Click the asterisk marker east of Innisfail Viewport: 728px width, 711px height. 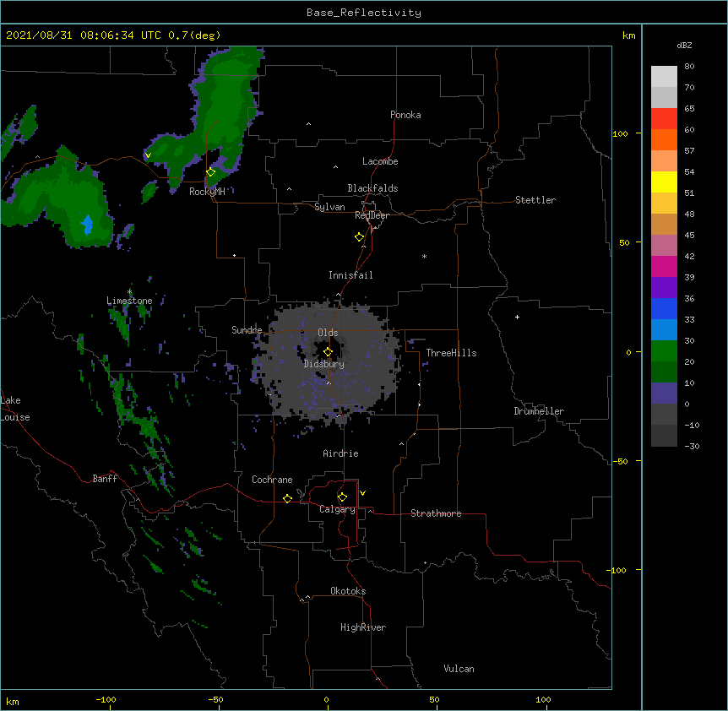point(424,256)
